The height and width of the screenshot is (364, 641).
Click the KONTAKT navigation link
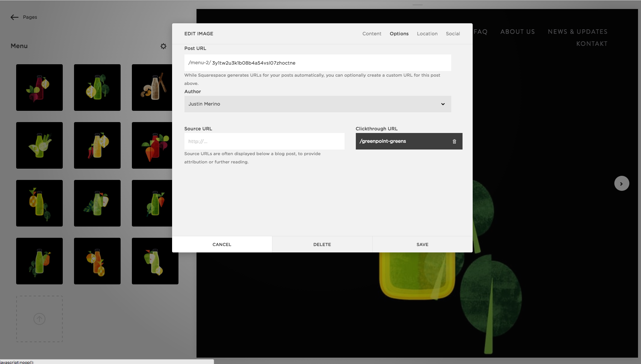point(592,44)
